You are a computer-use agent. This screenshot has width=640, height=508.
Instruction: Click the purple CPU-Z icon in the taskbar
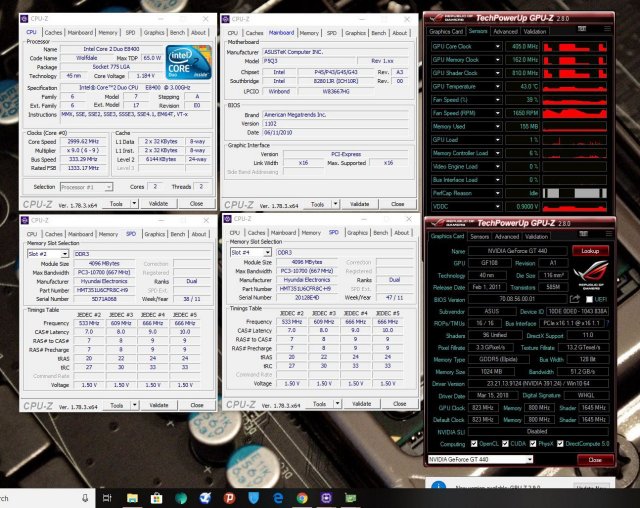[x=326, y=498]
